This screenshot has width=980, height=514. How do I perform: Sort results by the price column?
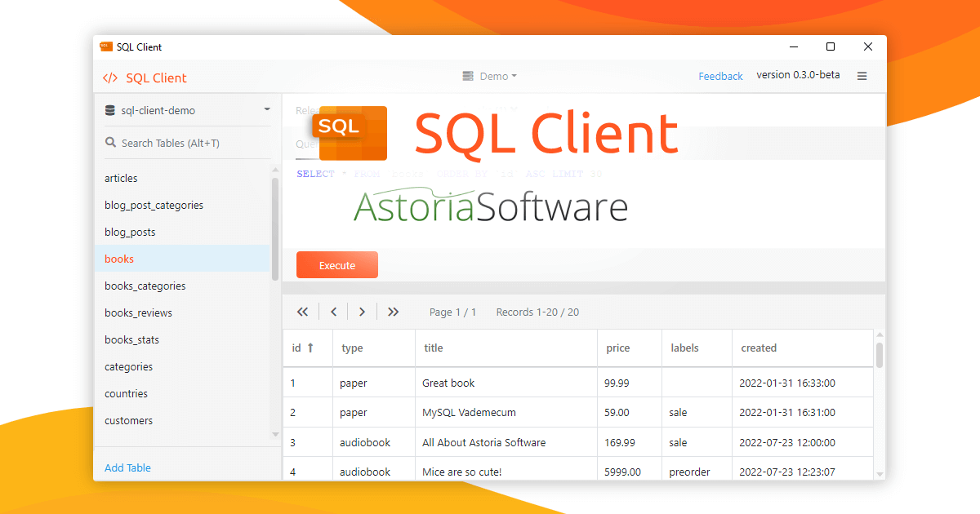pos(617,348)
